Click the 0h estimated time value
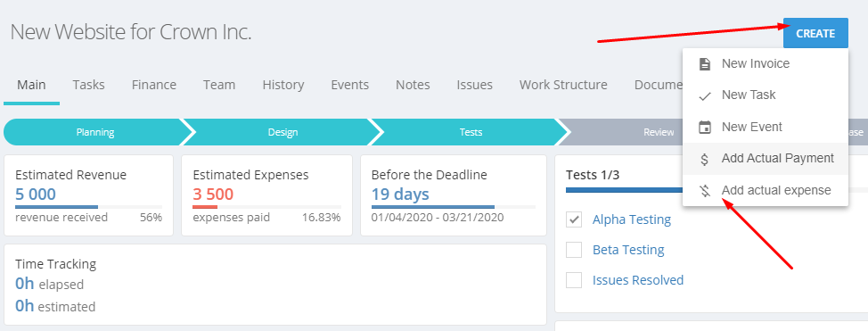Screen dimensions: 868x331 pos(24,305)
